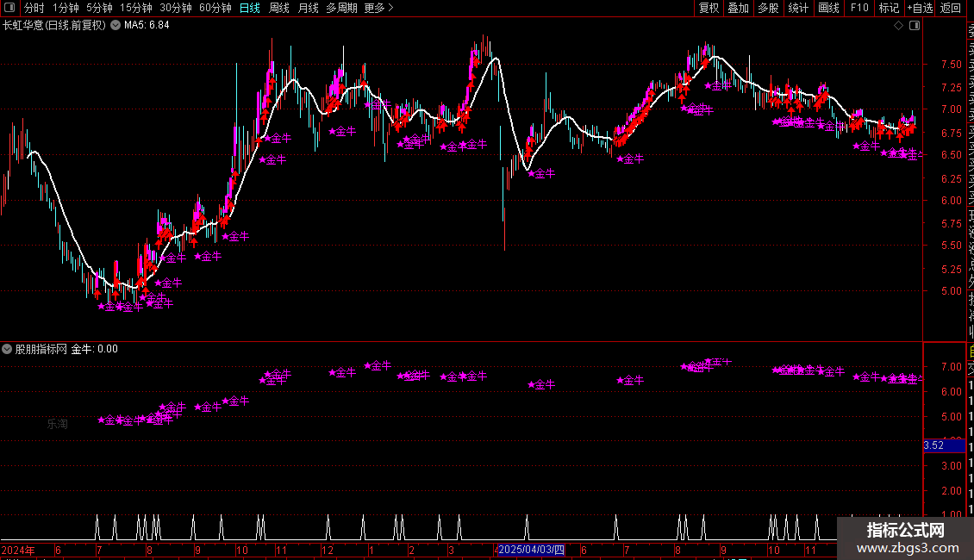Select the 日线 daily tab
The width and height of the screenshot is (974, 560).
tap(250, 8)
